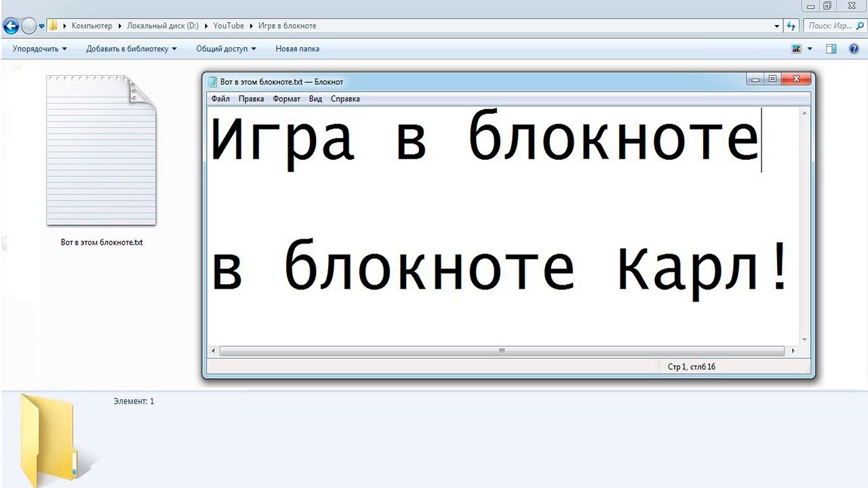This screenshot has width=868, height=488.
Task: Open Файл menu in Notepad
Action: 220,99
